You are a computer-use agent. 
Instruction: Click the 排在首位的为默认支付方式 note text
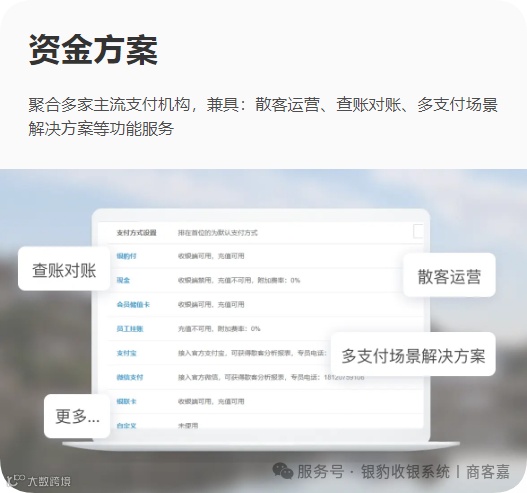pyautogui.click(x=218, y=233)
